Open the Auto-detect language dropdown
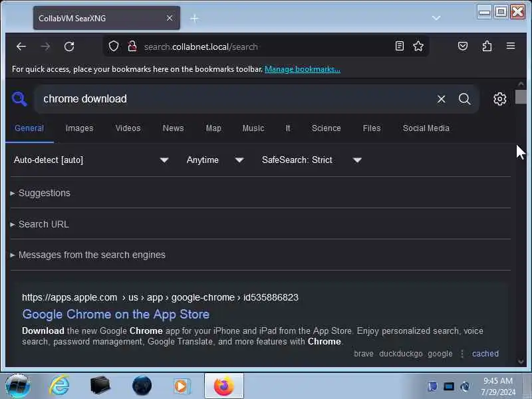 pyautogui.click(x=91, y=160)
